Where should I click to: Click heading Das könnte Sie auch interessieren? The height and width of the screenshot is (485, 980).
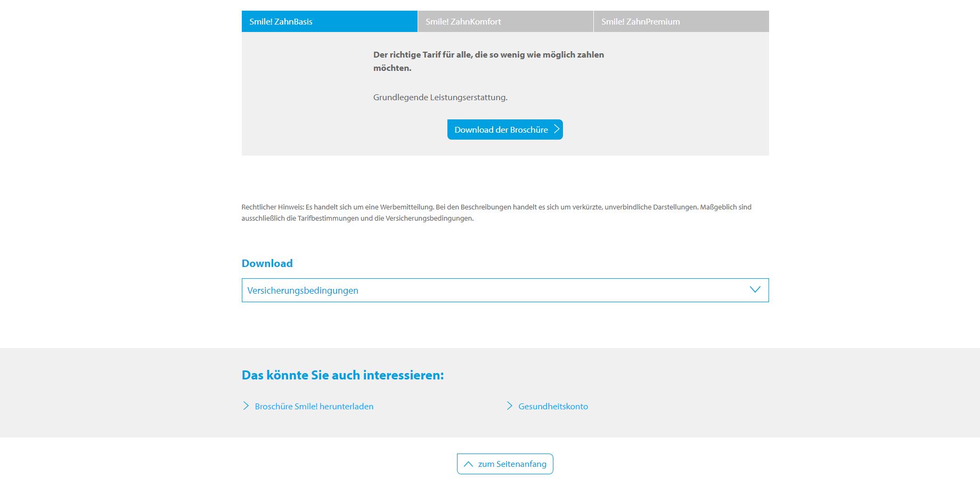342,375
